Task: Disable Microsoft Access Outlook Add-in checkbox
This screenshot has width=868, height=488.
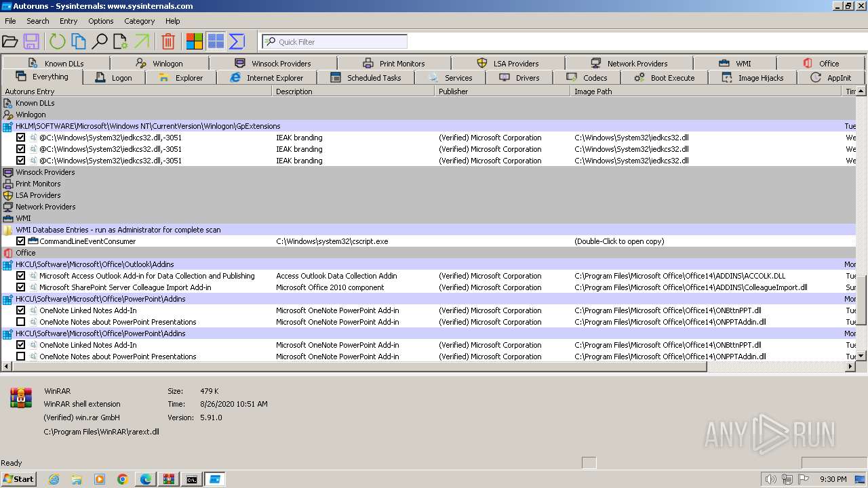Action: tap(20, 276)
